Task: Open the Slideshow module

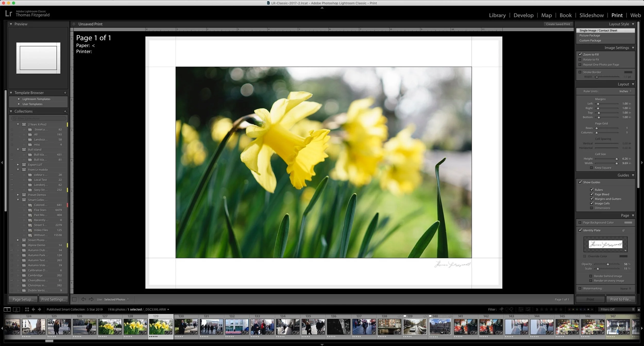Action: point(591,15)
